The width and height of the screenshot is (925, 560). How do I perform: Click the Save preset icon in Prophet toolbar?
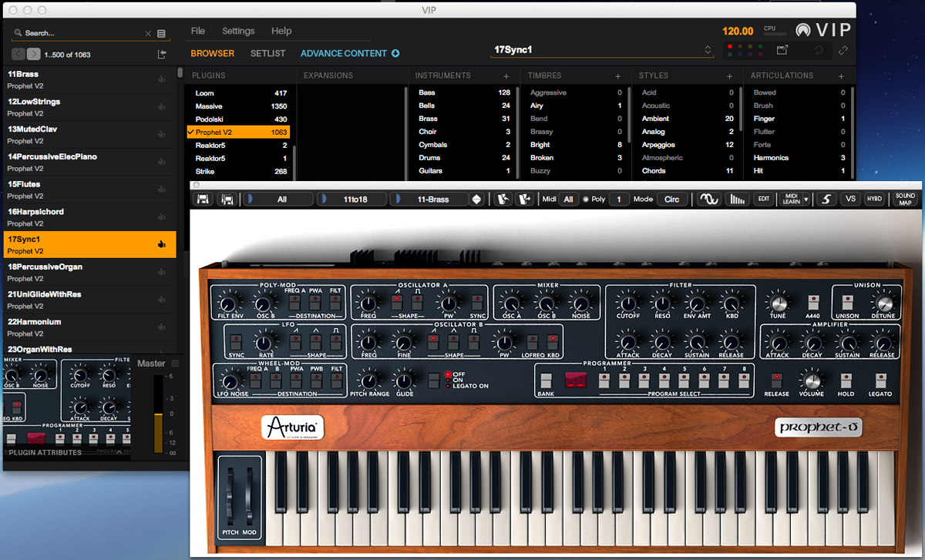coord(203,199)
